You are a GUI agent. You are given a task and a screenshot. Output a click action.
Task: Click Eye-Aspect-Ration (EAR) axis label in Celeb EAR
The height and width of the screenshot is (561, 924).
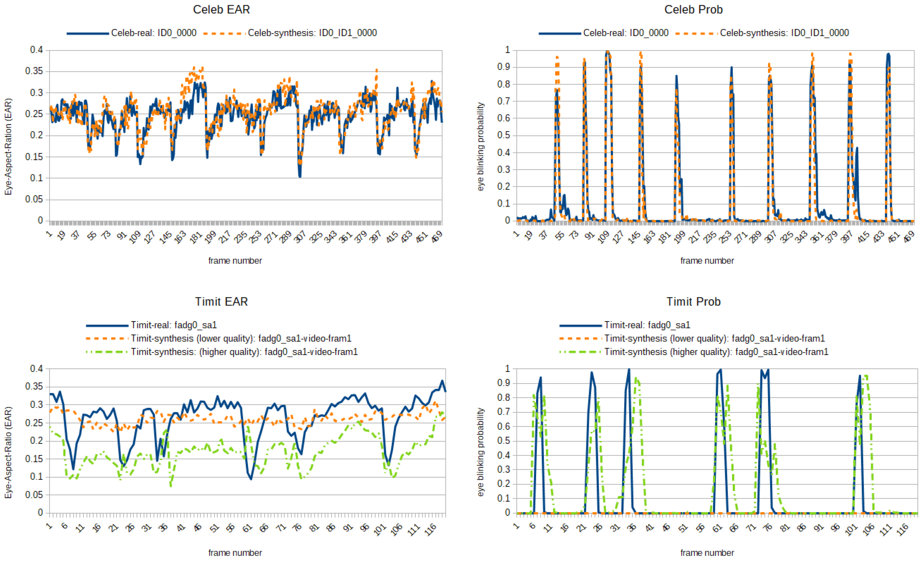click(x=8, y=147)
